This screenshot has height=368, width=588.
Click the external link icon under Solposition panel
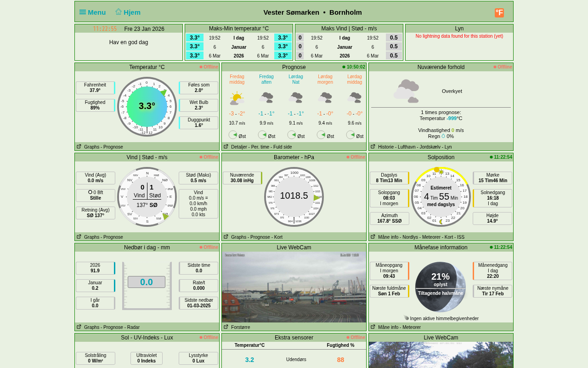tap(373, 237)
